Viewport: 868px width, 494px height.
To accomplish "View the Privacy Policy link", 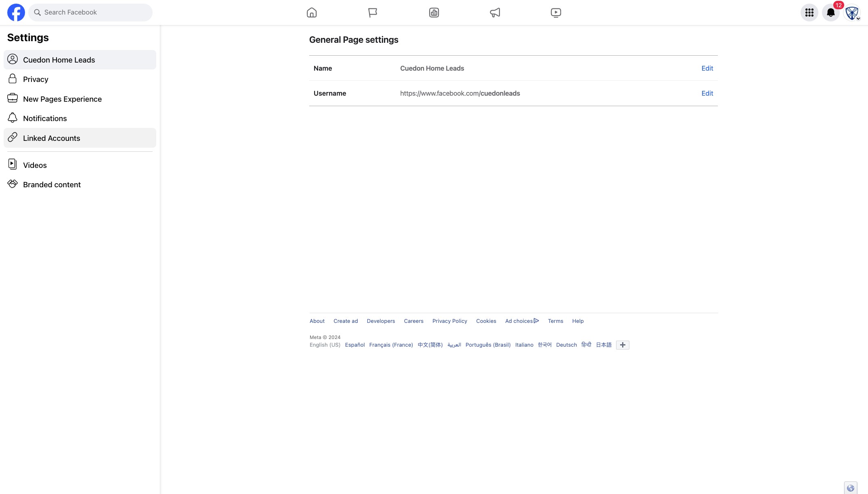I will (x=450, y=321).
